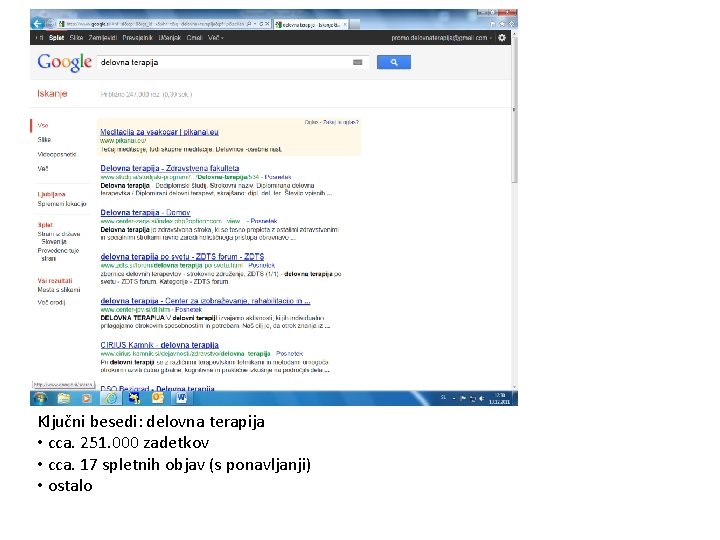The width and height of the screenshot is (720, 540).
Task: Select the Internet Explorer taskbar icon
Action: pyautogui.click(x=111, y=398)
